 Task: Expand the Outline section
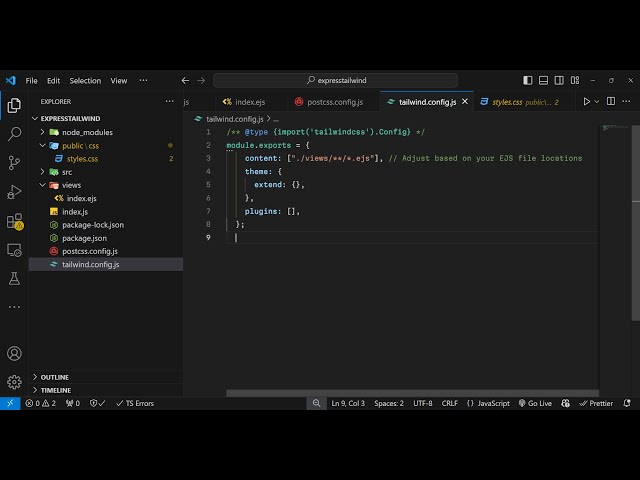55,377
